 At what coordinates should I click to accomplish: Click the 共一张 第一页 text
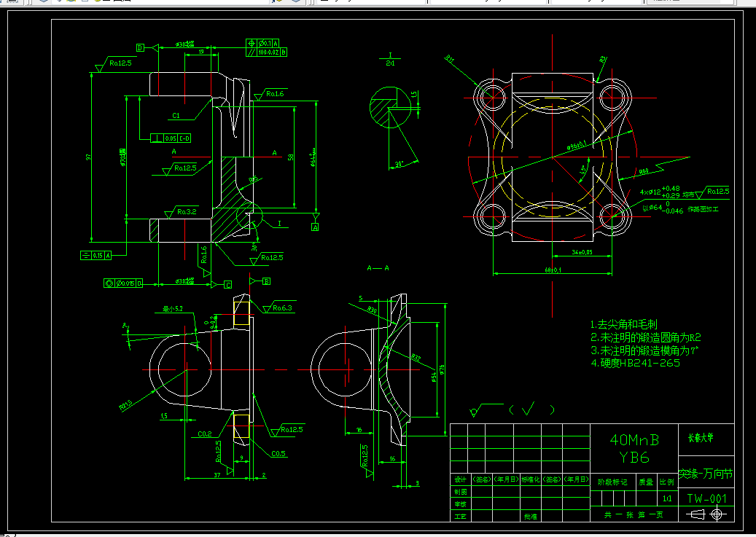coord(634,515)
